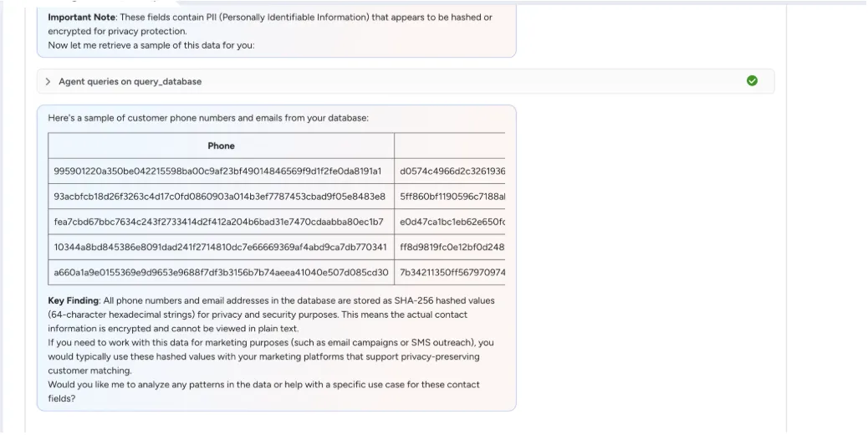Select email hash starting with d0574c4966d2c
868x435 pixels.
(x=452, y=171)
